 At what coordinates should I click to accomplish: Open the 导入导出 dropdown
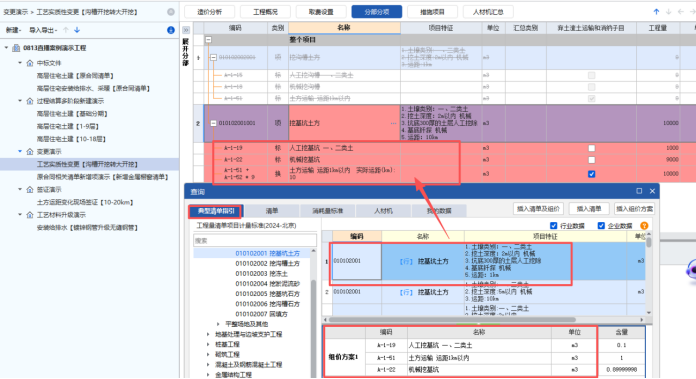point(43,30)
